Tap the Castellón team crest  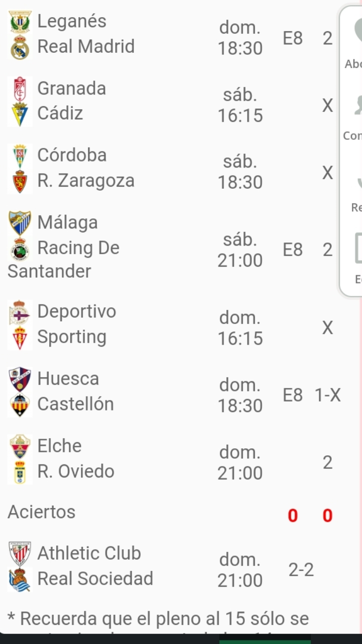pyautogui.click(x=20, y=405)
